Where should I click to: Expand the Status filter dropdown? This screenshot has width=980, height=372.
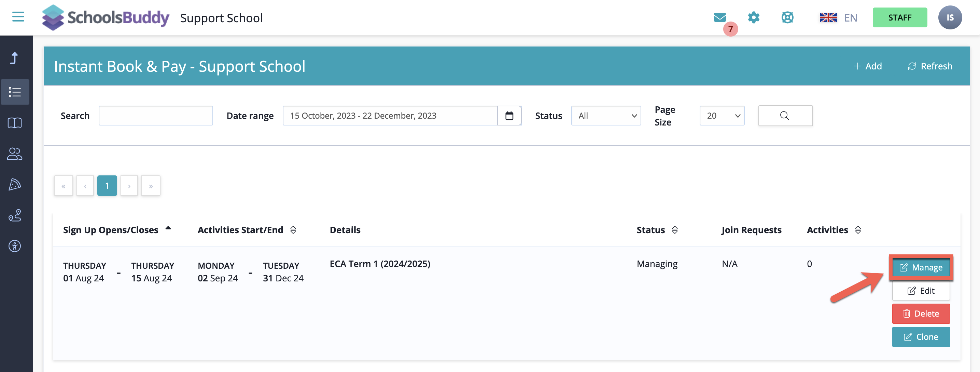coord(606,116)
